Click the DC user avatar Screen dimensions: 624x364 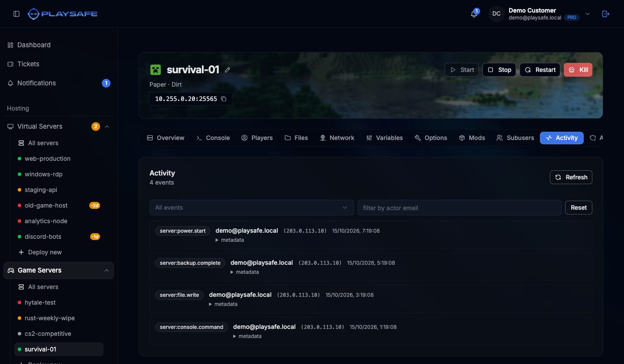[x=497, y=14]
